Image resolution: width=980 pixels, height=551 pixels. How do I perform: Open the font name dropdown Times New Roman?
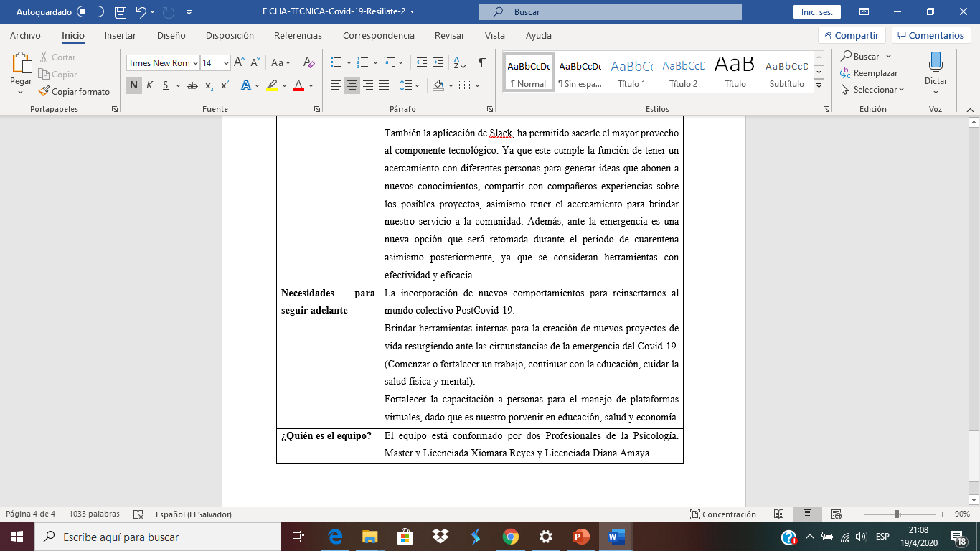195,63
